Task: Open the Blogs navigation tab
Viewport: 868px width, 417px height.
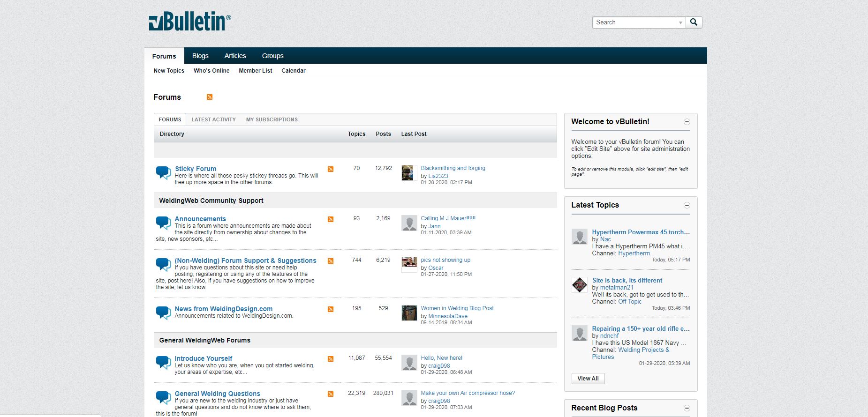Action: tap(200, 56)
